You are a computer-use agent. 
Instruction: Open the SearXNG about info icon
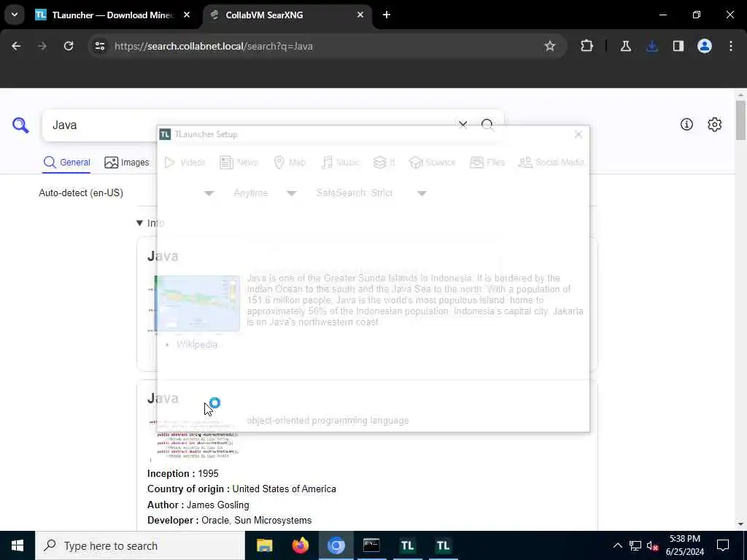click(686, 124)
